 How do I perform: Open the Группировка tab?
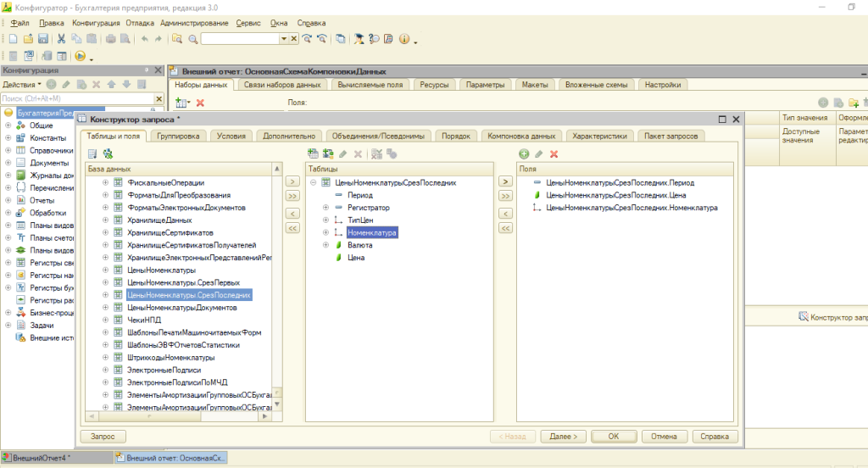pos(178,136)
